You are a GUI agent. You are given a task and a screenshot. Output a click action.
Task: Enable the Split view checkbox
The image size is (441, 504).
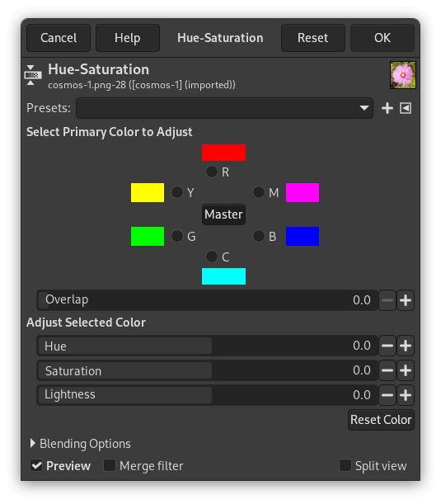pos(345,465)
